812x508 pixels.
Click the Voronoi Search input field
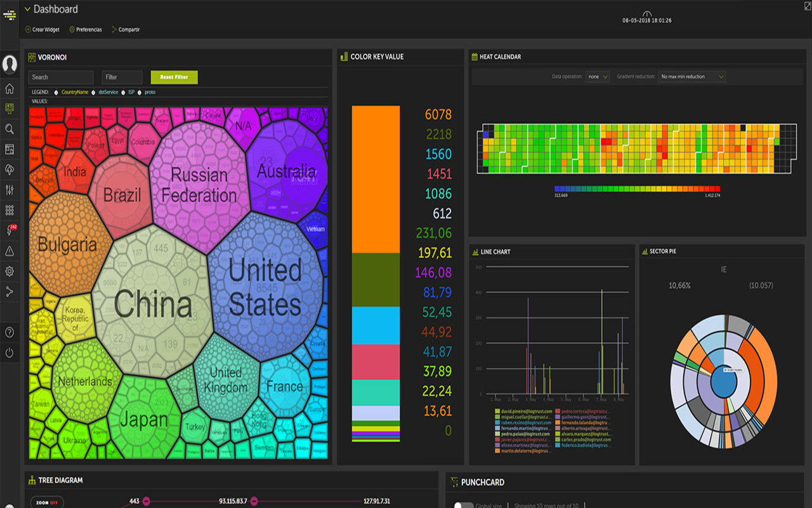click(61, 77)
